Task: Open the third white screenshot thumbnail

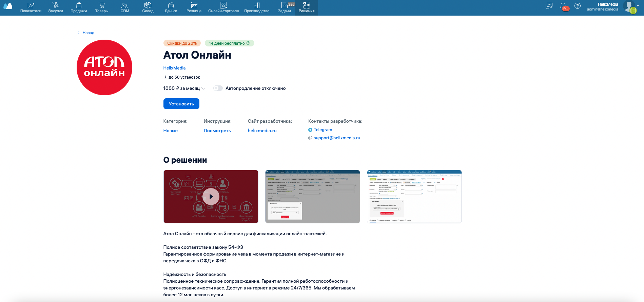Action: (414, 197)
